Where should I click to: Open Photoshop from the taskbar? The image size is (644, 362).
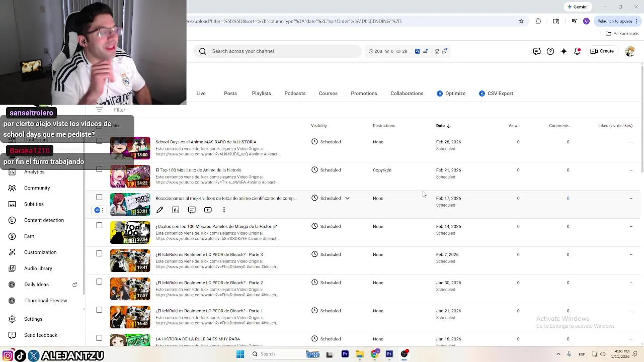coord(389,354)
